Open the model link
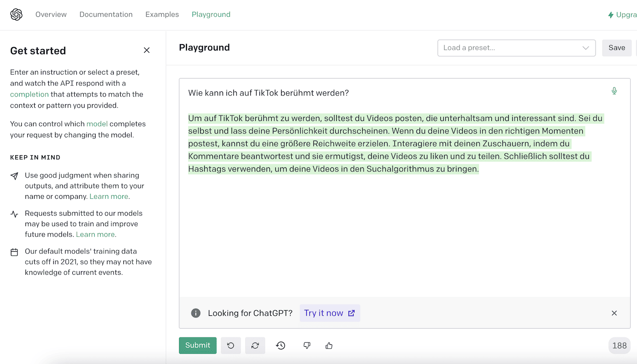This screenshot has width=637, height=364. pyautogui.click(x=97, y=124)
